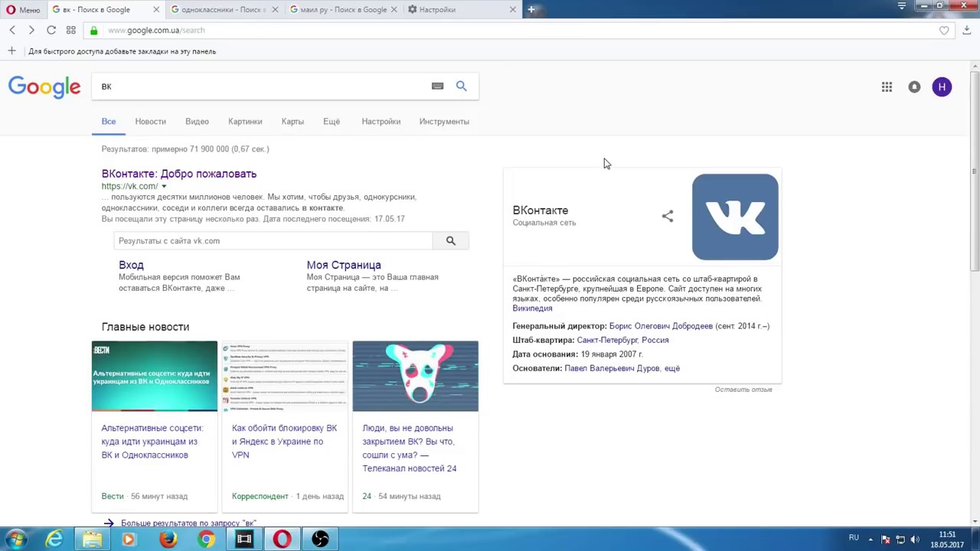Close the вк search tab
The height and width of the screenshot is (551, 980).
tap(157, 10)
